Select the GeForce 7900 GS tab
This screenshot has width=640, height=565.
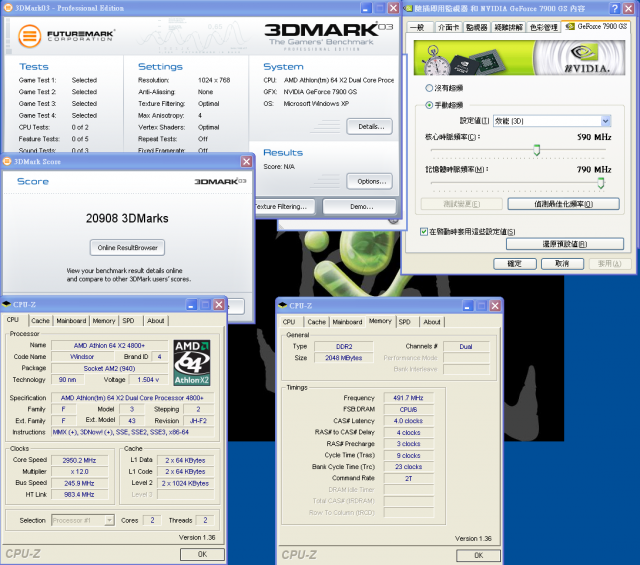coord(596,27)
